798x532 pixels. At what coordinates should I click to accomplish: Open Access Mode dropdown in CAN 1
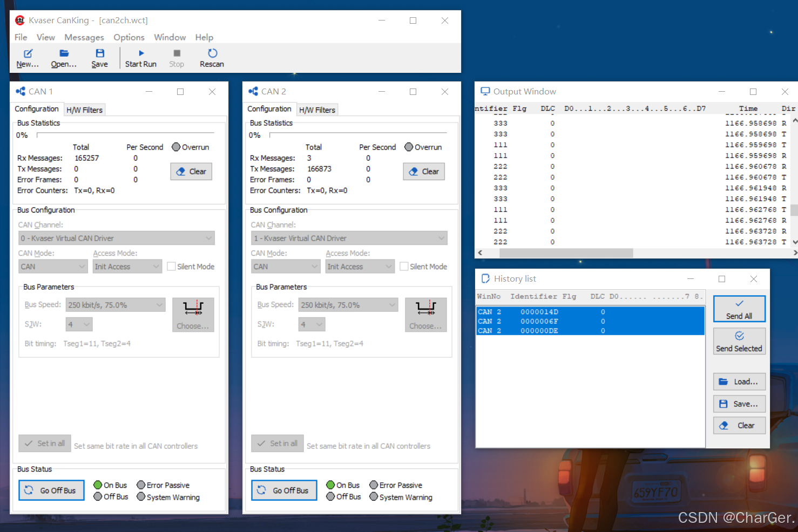click(127, 267)
